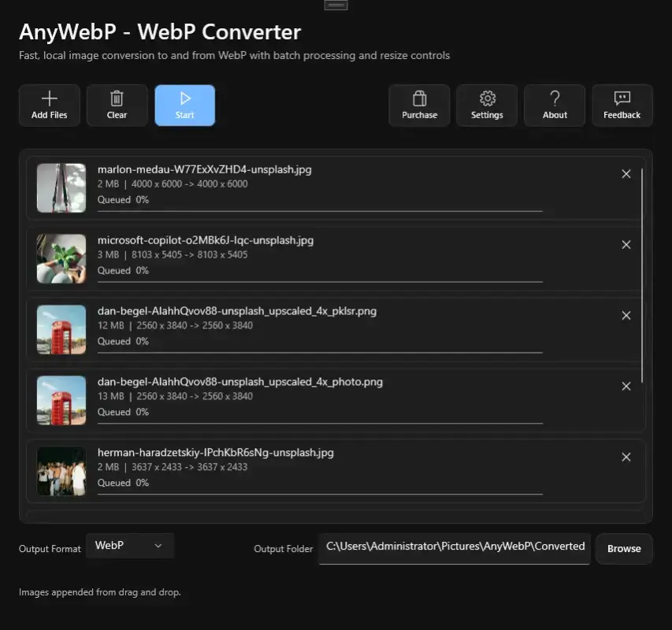Select the pklsr.png phone booth thumbnail
The height and width of the screenshot is (630, 672).
(61, 329)
